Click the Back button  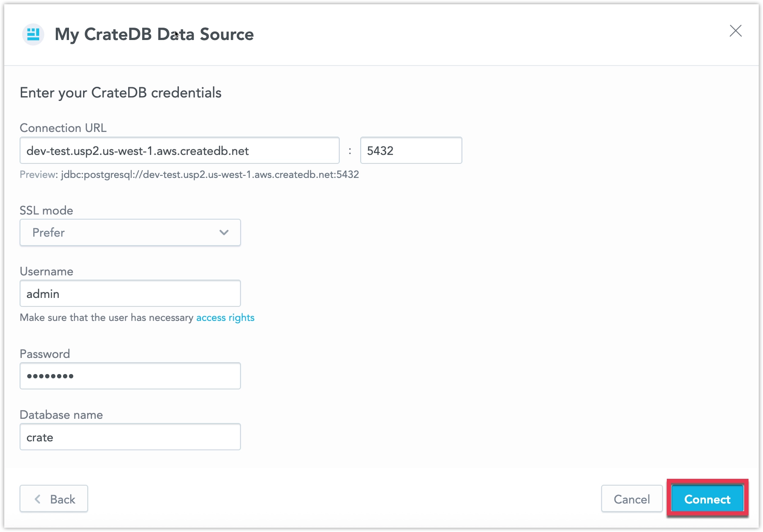54,499
